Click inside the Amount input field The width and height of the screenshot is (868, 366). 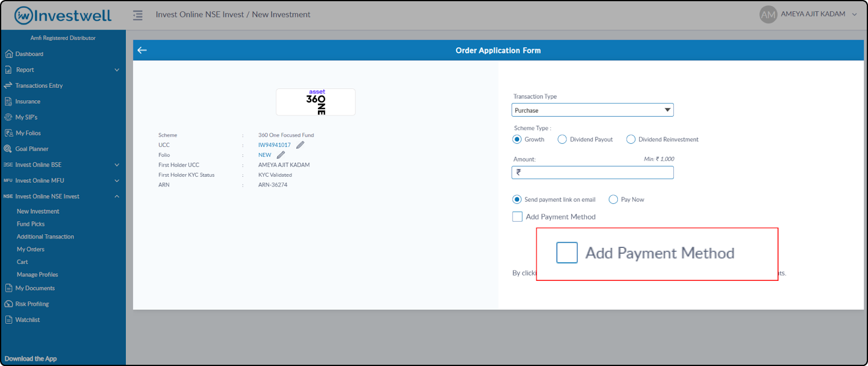point(592,172)
